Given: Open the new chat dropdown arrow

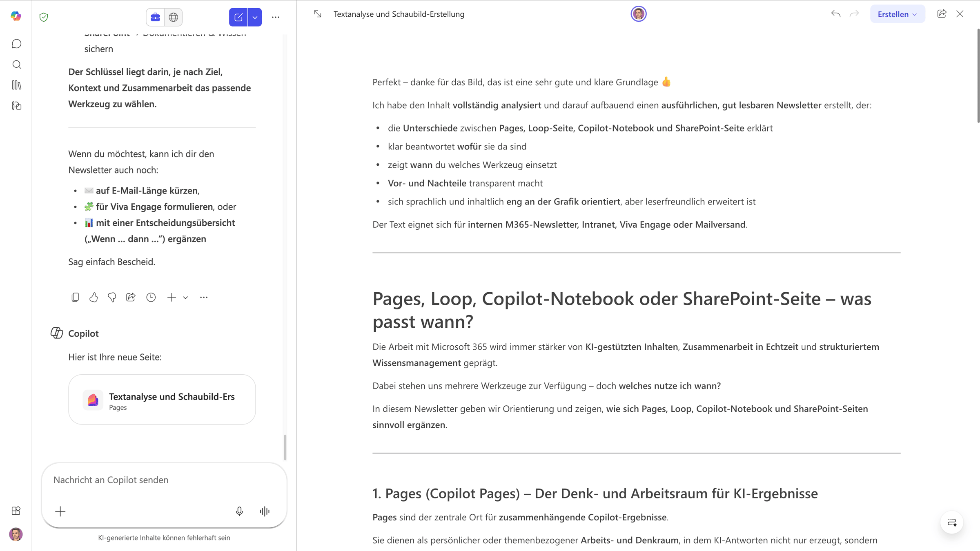Looking at the screenshot, I should [255, 17].
